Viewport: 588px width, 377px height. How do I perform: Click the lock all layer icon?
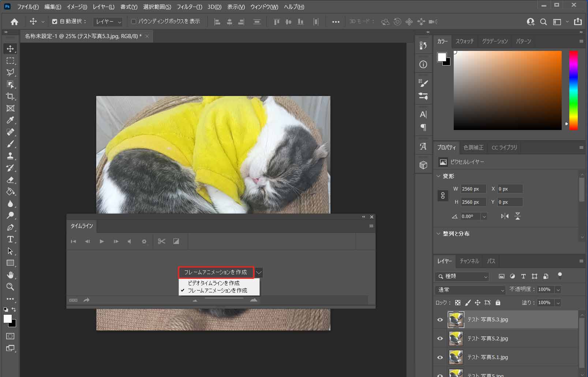click(x=498, y=303)
